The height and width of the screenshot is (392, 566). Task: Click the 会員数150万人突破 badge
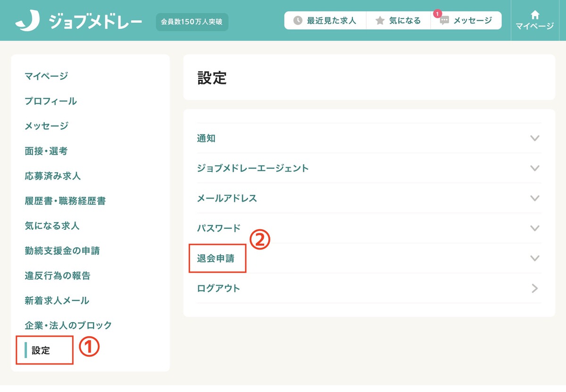point(192,22)
